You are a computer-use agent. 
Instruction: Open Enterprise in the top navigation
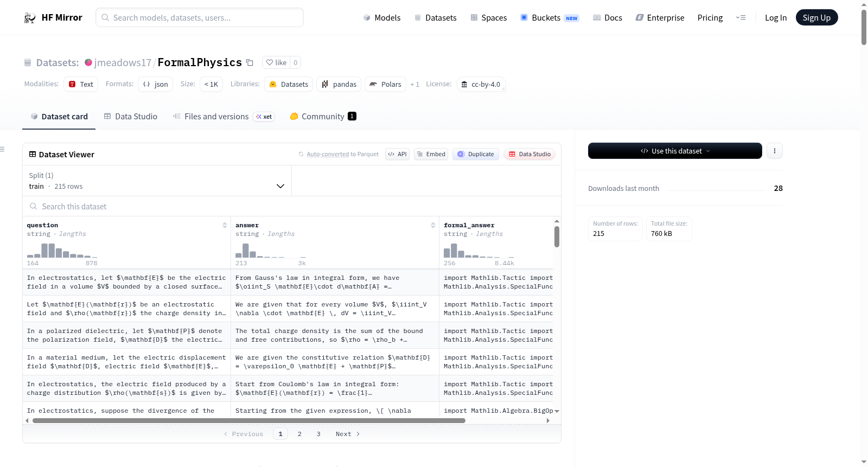[x=660, y=17]
